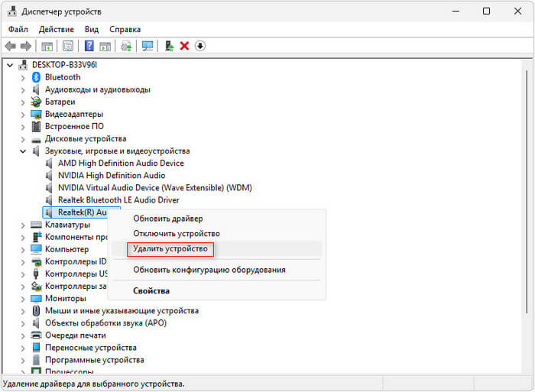
Task: Click the update driver toolbar icon
Action: 169,46
